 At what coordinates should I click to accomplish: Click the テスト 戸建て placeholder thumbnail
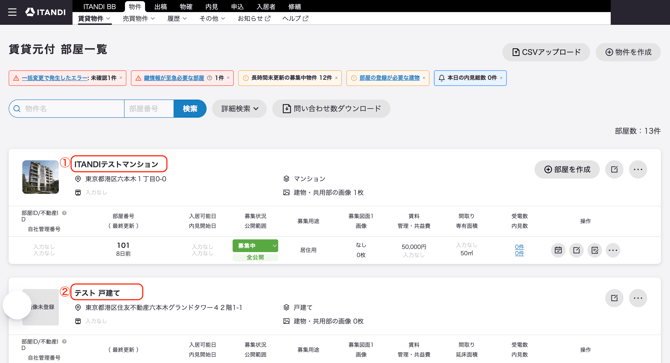tap(41, 307)
